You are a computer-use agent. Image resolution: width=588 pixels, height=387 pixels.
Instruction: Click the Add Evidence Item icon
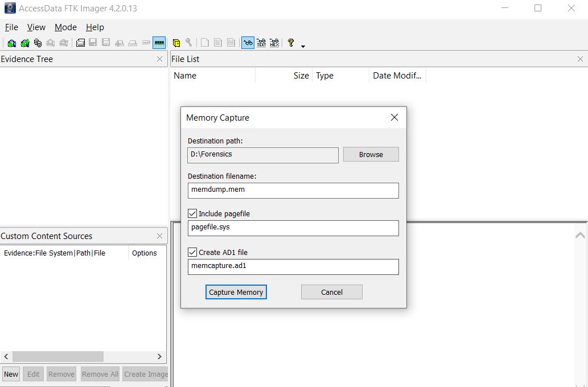click(11, 42)
